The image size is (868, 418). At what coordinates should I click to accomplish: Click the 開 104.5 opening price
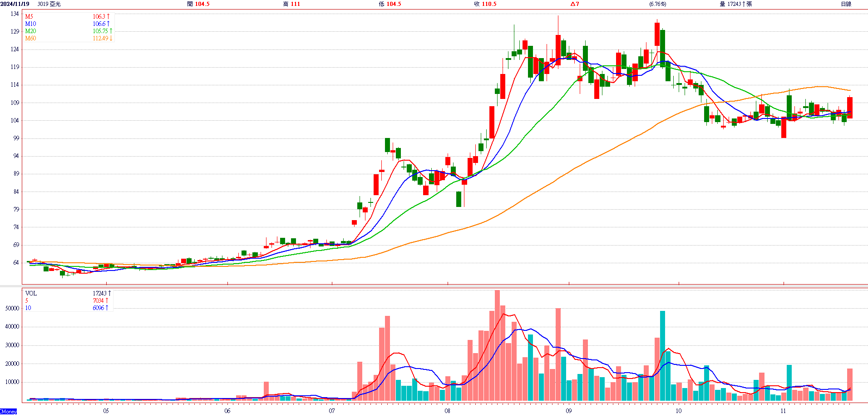click(198, 4)
